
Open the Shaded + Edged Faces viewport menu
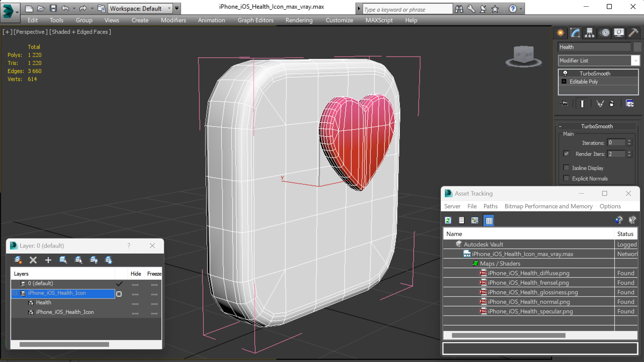point(80,32)
